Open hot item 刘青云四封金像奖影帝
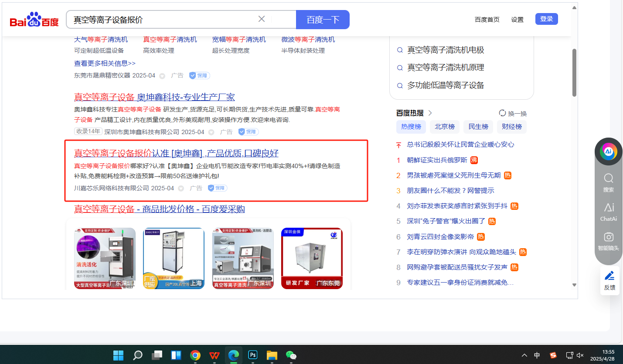The width and height of the screenshot is (623, 364). pyautogui.click(x=440, y=237)
